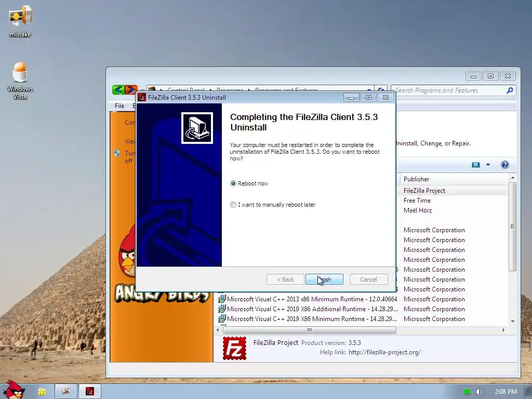Screen dimensions: 532x399
Task: Open the File menu in Programs window
Action: pos(119,106)
